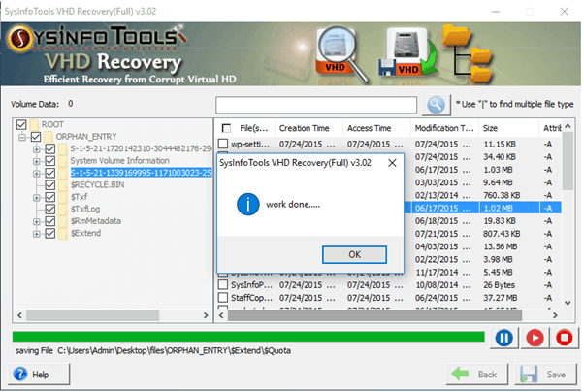Check the select-all files header checkbox
584x392 pixels.
(226, 128)
